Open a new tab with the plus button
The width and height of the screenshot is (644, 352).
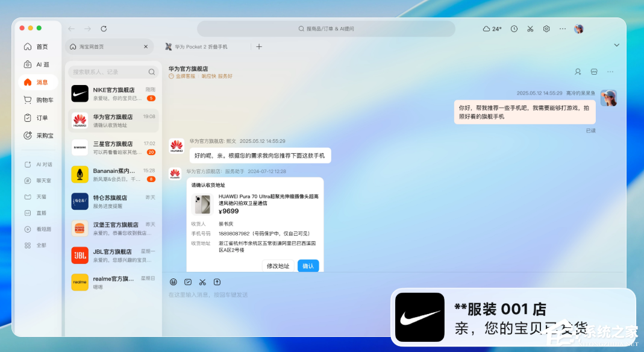(x=259, y=46)
